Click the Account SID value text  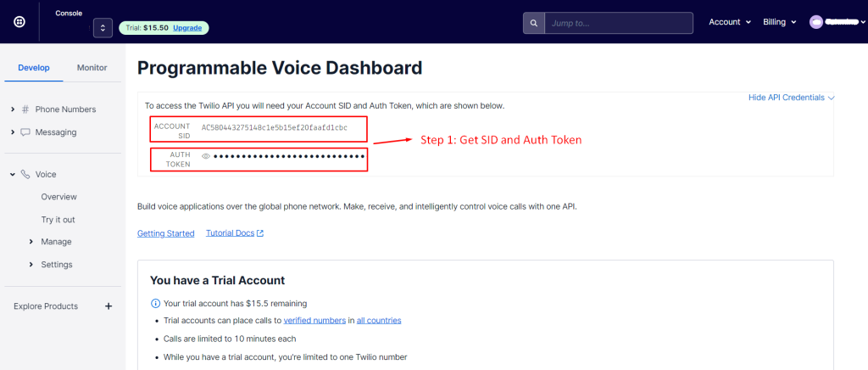275,127
